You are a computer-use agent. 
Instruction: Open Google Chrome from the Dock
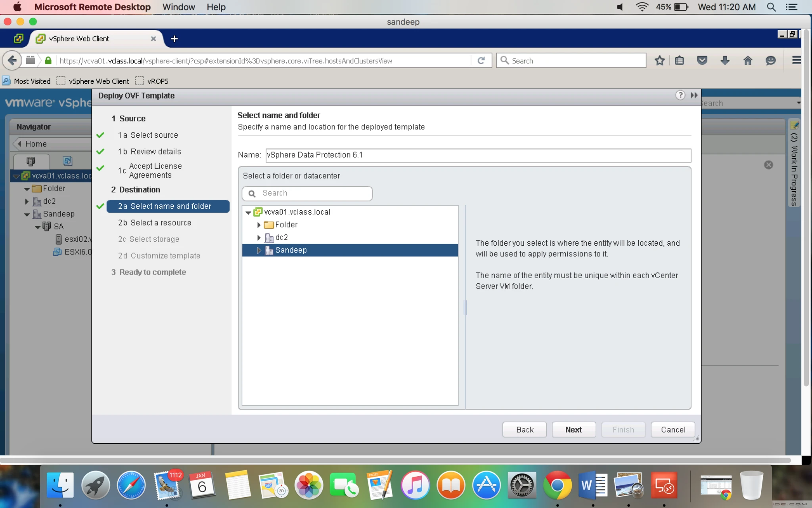(x=557, y=485)
